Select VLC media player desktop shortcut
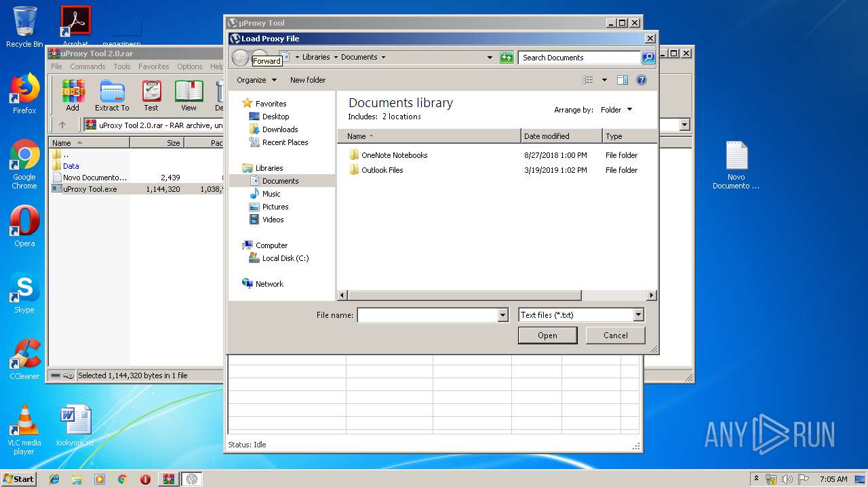Screen dimensions: 868x488 click(24, 430)
